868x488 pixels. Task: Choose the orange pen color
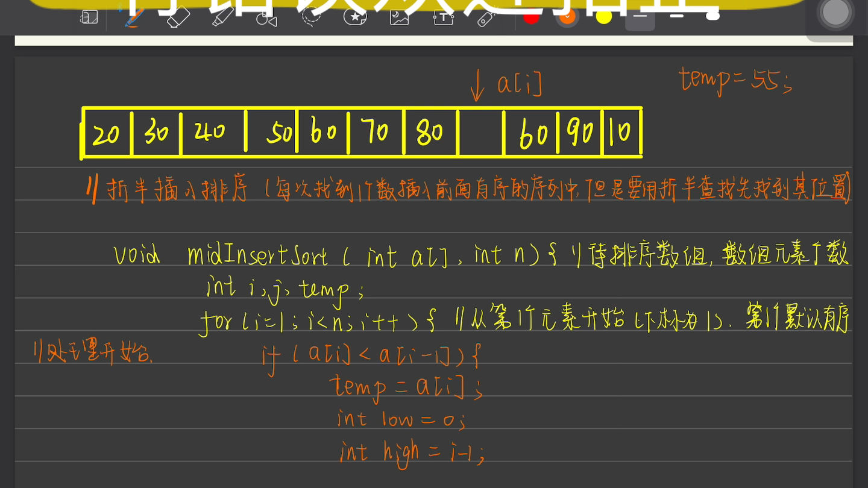(x=567, y=17)
